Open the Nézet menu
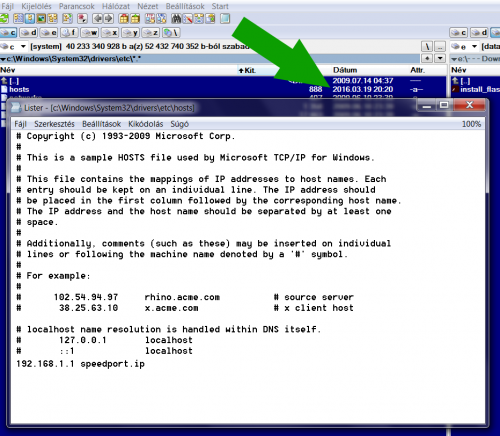The height and width of the screenshot is (436, 500). (x=148, y=6)
